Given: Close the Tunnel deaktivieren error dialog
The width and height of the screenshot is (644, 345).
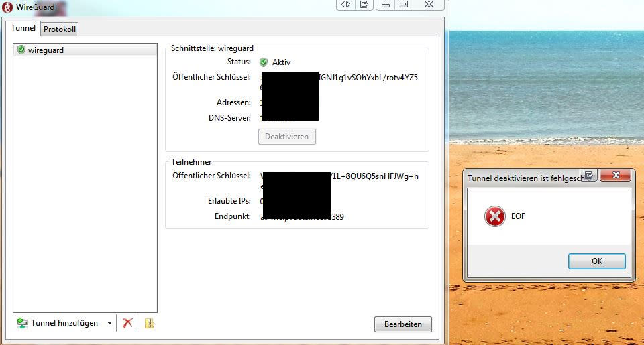Looking at the screenshot, I should tap(615, 175).
